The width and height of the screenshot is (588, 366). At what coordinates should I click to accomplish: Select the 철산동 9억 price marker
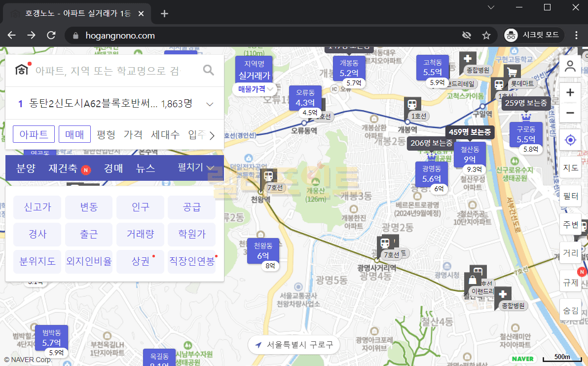pos(469,154)
